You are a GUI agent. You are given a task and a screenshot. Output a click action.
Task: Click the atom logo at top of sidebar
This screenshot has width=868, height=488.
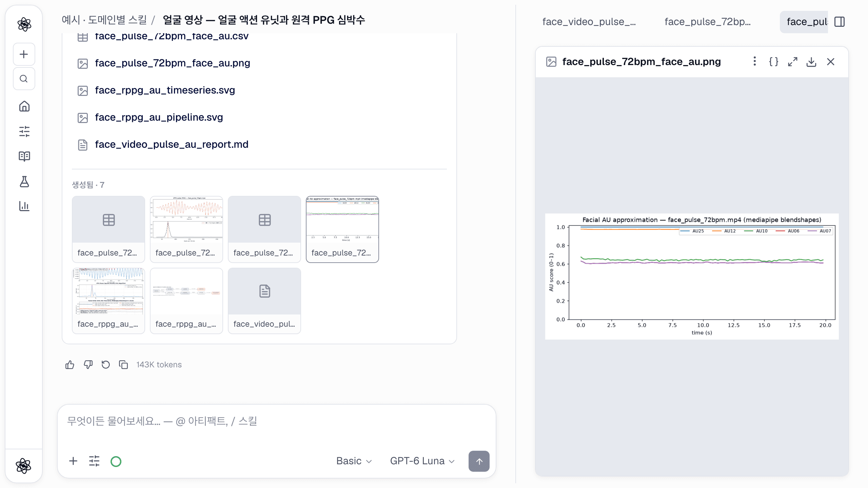point(24,24)
